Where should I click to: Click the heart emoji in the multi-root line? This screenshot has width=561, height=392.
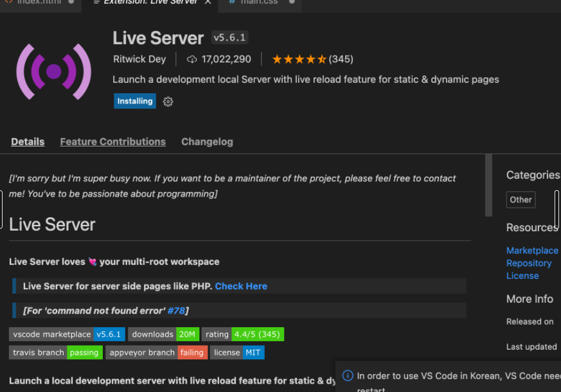pyautogui.click(x=93, y=262)
